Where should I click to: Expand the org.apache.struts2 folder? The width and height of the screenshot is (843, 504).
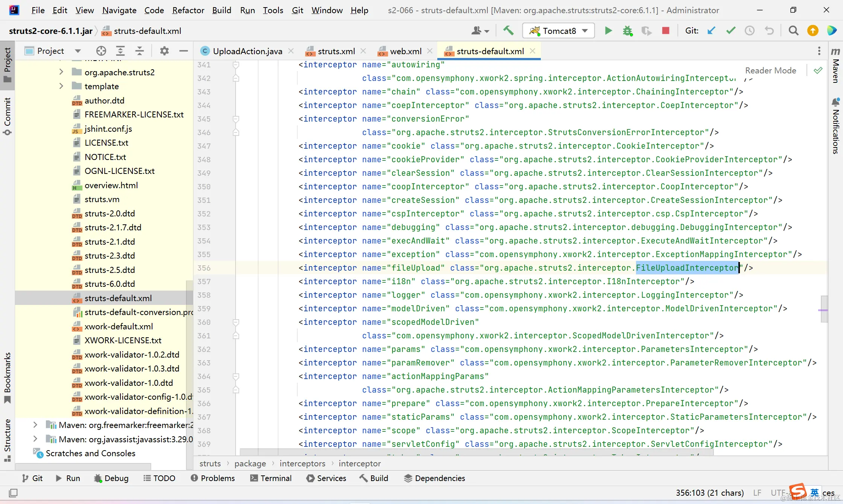[61, 72]
